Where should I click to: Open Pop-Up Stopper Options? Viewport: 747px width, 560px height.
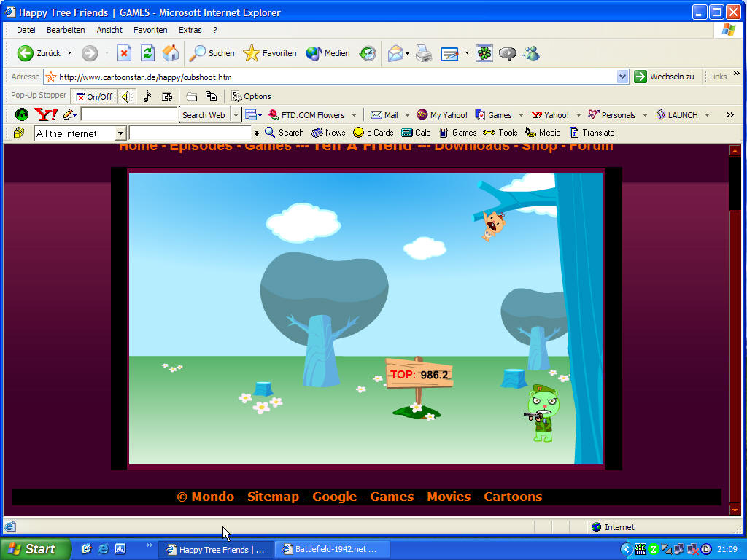tap(251, 97)
